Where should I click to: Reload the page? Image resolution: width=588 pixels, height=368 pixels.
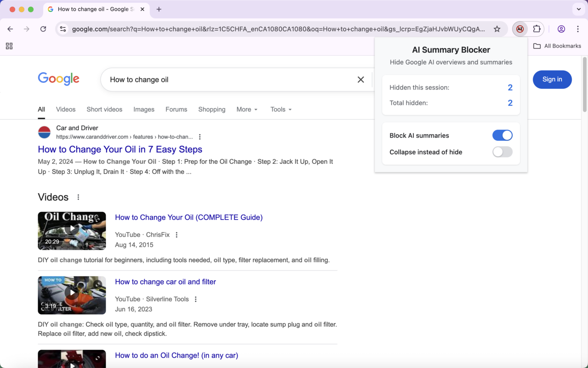tap(43, 29)
